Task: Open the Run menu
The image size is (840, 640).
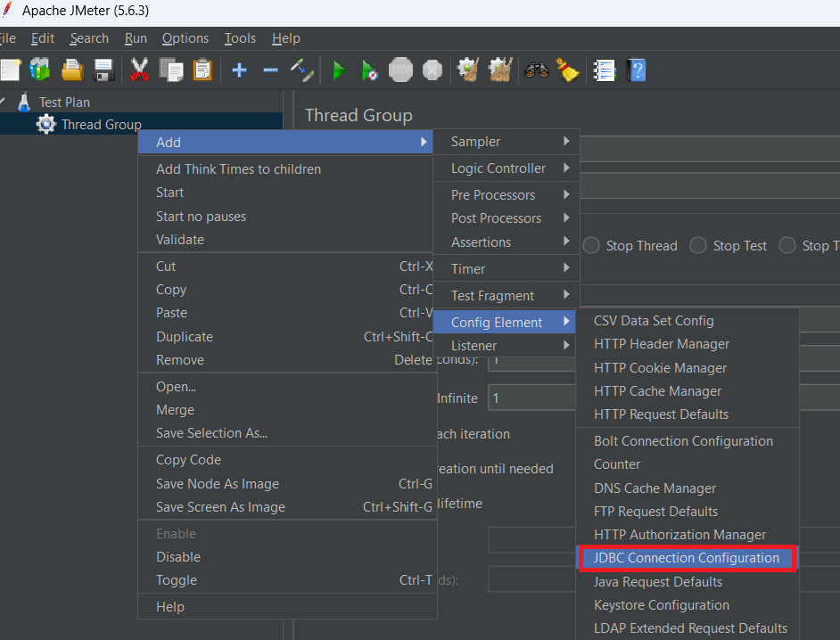Action: (x=136, y=38)
